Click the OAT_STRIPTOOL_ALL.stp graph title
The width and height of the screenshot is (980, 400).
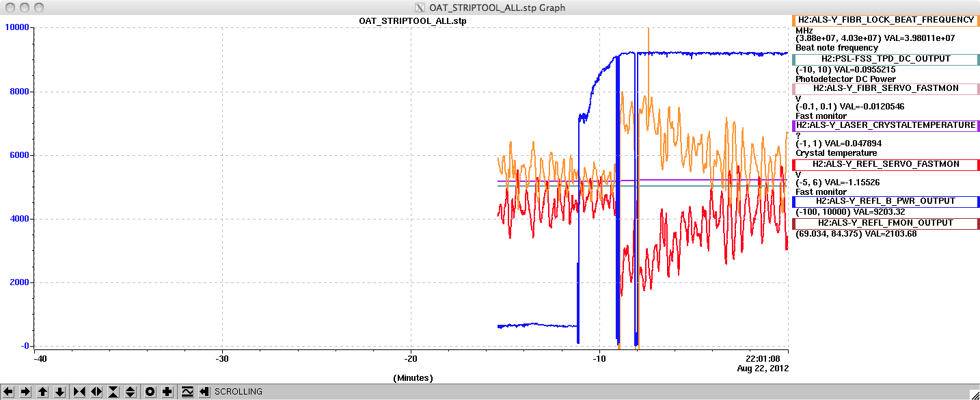[413, 21]
